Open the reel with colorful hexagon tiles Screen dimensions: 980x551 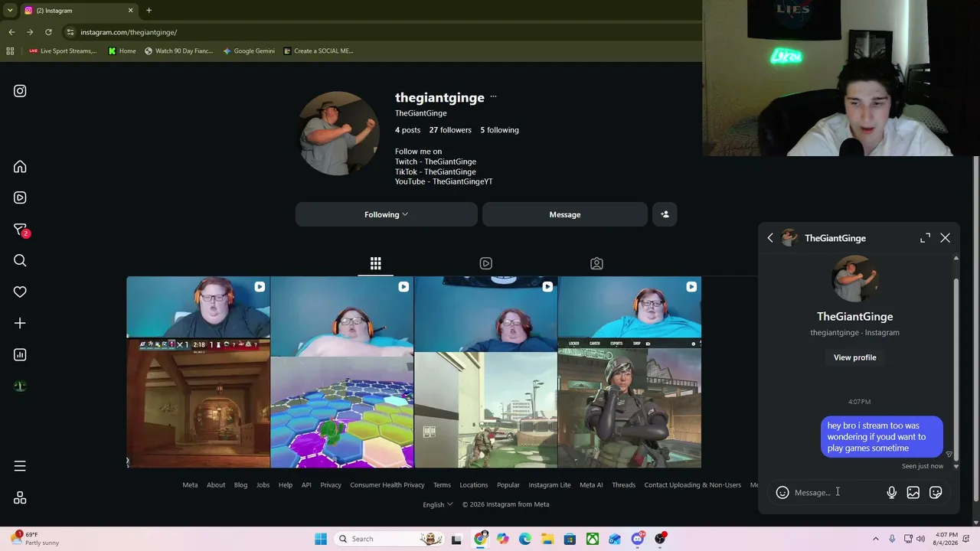pyautogui.click(x=342, y=372)
